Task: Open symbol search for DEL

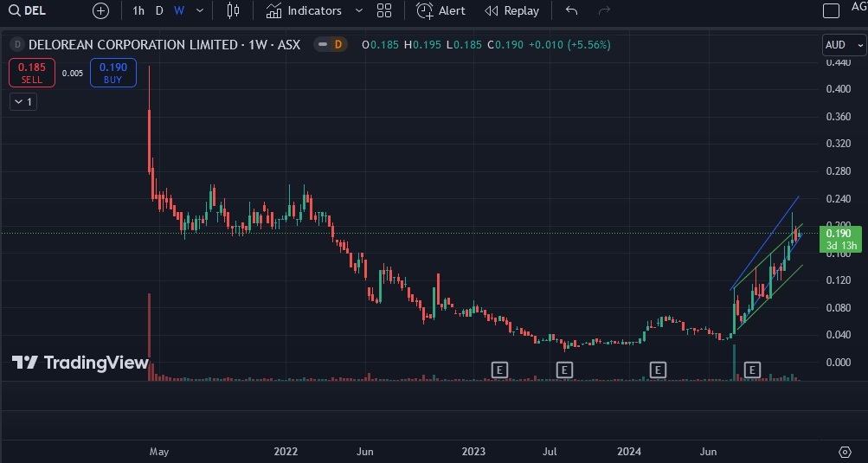Action: tap(28, 10)
